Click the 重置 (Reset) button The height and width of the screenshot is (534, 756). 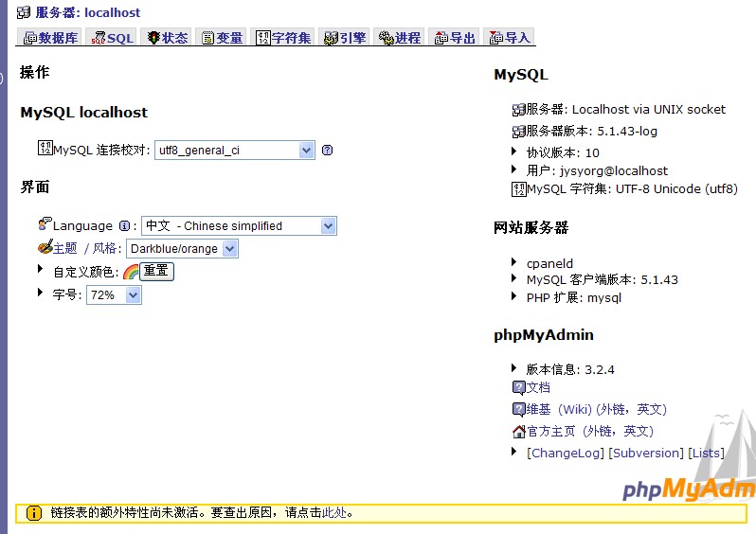click(156, 272)
